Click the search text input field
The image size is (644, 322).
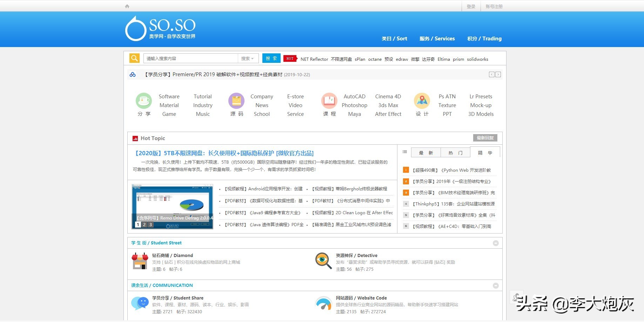190,59
